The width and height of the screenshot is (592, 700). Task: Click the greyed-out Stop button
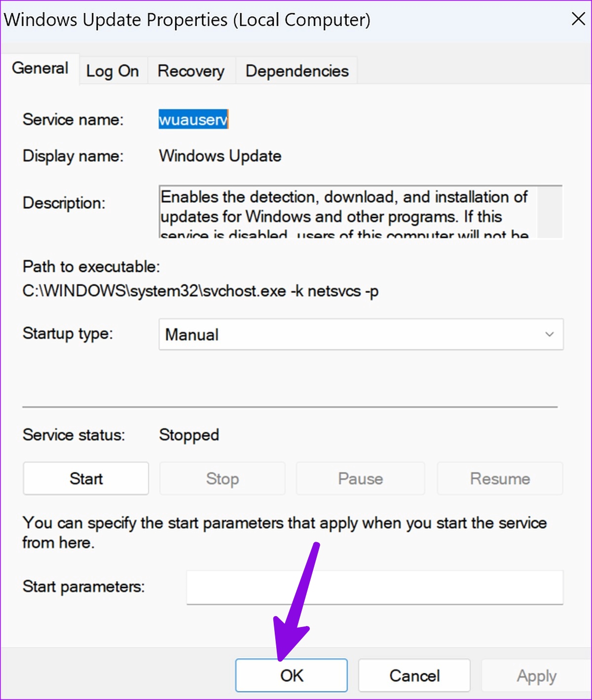tap(222, 479)
